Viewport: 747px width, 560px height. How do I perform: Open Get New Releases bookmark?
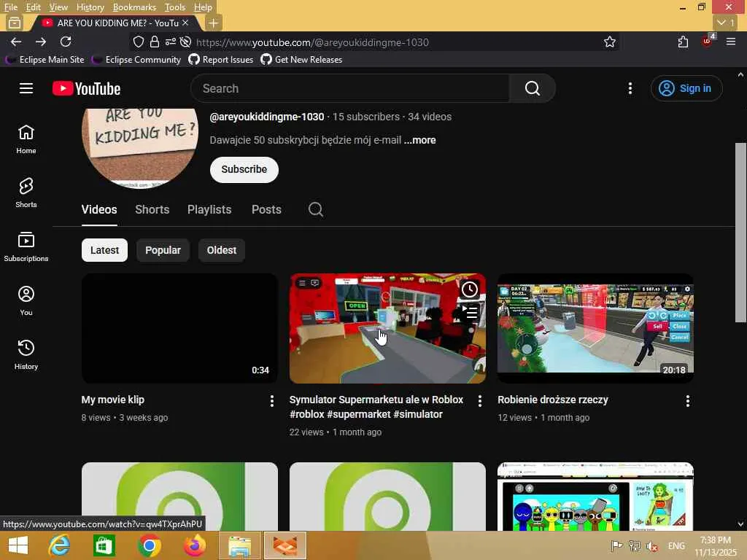(x=301, y=60)
